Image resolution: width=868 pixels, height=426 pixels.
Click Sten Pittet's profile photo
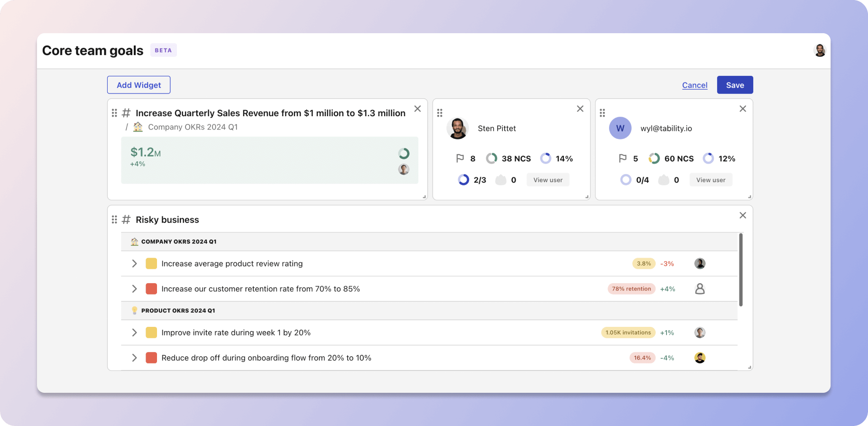coord(458,128)
